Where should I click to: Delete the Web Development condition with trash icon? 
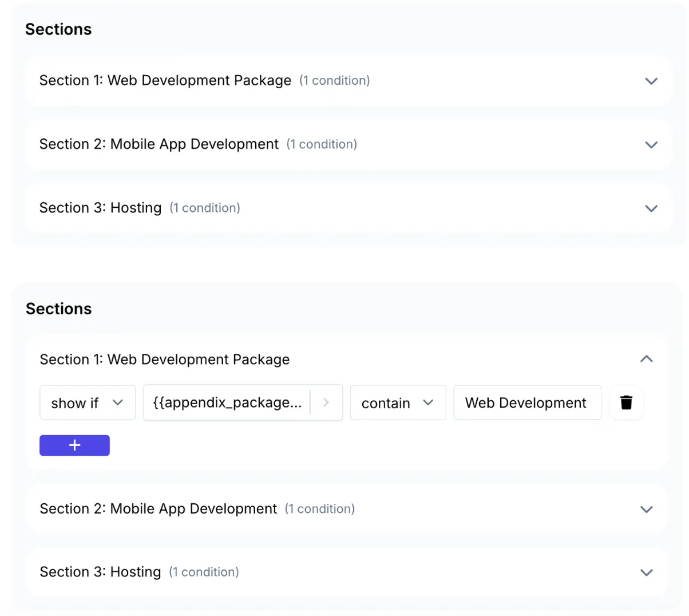tap(626, 402)
